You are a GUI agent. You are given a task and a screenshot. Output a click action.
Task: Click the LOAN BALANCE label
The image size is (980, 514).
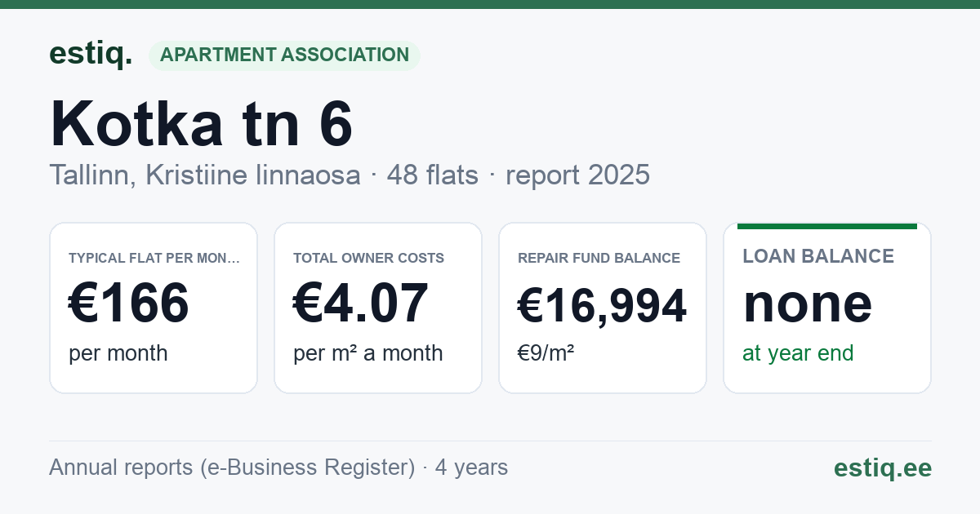coord(818,256)
